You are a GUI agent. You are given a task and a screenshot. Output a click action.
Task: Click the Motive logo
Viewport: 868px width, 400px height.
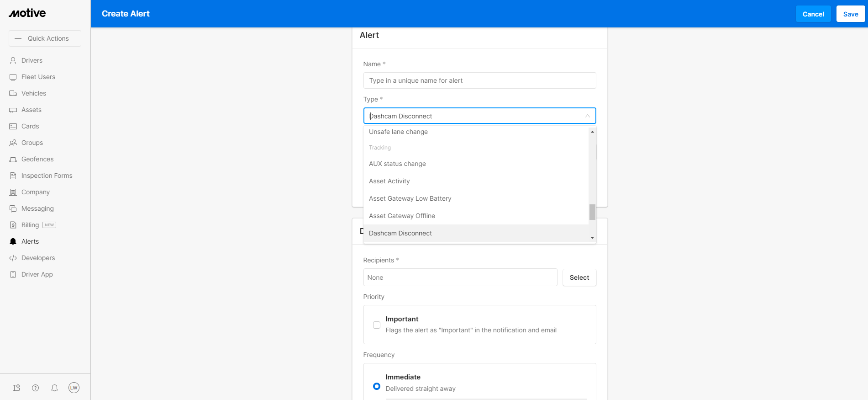click(x=27, y=13)
